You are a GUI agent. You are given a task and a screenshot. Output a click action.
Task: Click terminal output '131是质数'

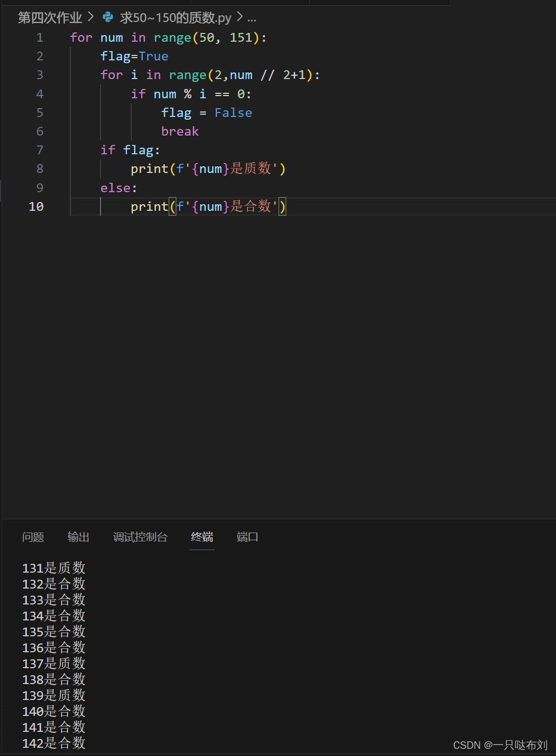coord(54,568)
